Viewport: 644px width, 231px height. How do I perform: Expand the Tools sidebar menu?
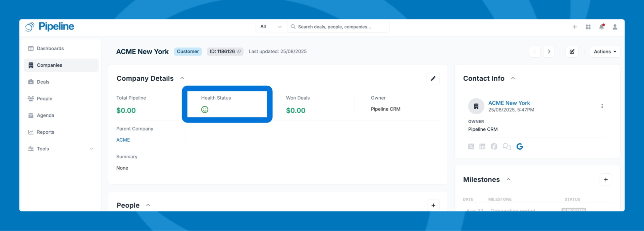tap(61, 149)
